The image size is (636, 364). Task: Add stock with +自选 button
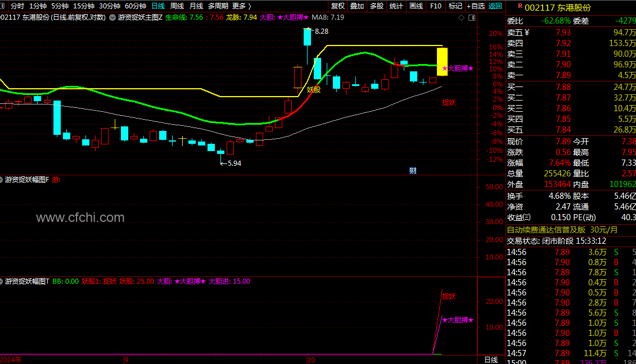tap(475, 6)
